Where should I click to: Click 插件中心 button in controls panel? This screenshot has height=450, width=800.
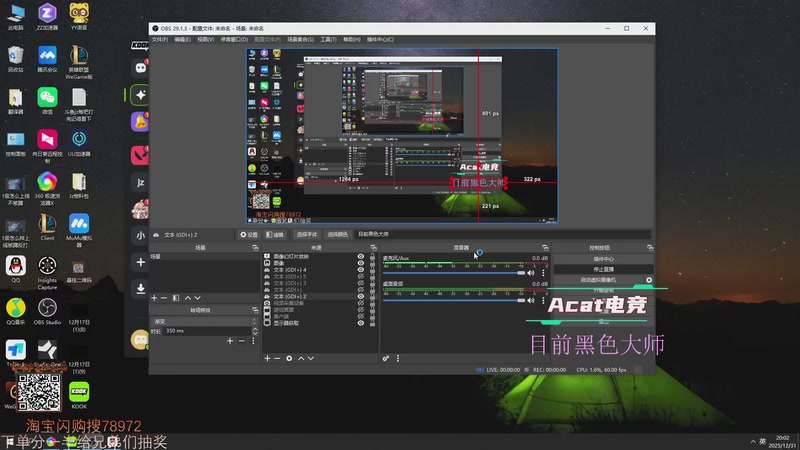coord(604,259)
